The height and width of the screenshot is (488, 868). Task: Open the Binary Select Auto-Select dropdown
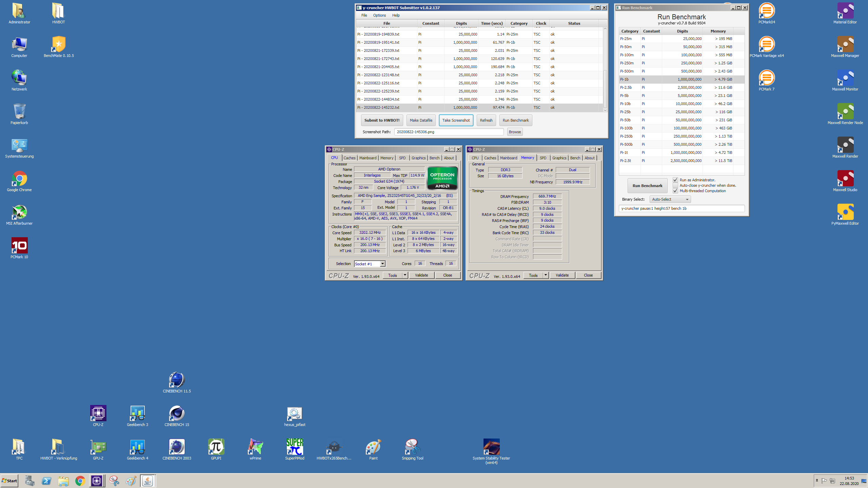(670, 199)
